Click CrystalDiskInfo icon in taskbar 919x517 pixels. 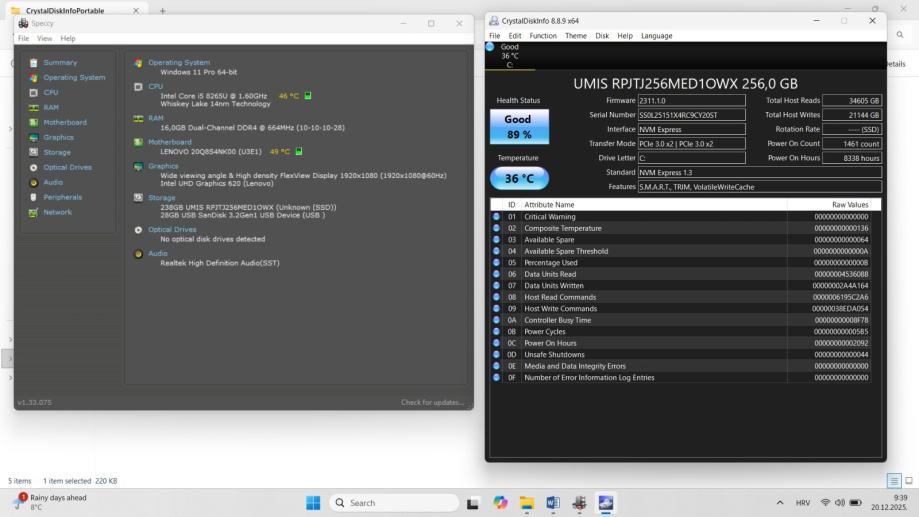click(605, 503)
